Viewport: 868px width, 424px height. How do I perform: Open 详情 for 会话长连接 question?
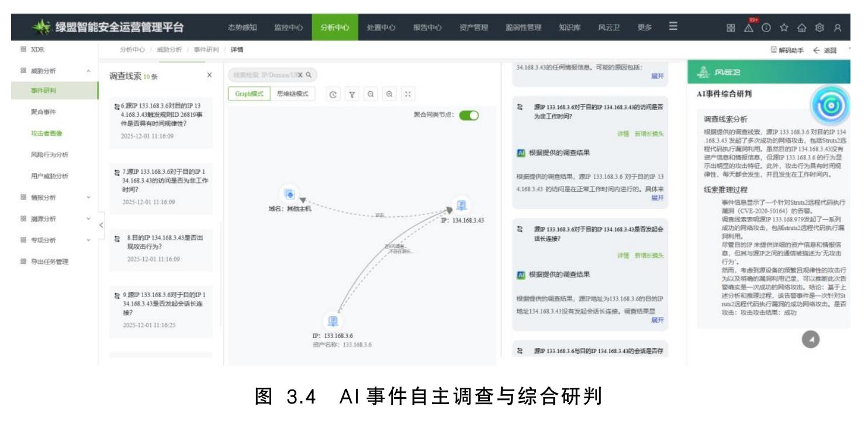[x=623, y=256]
